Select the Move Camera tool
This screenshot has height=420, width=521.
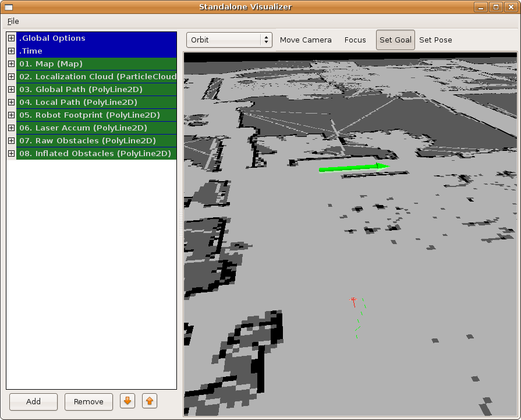pyautogui.click(x=306, y=40)
